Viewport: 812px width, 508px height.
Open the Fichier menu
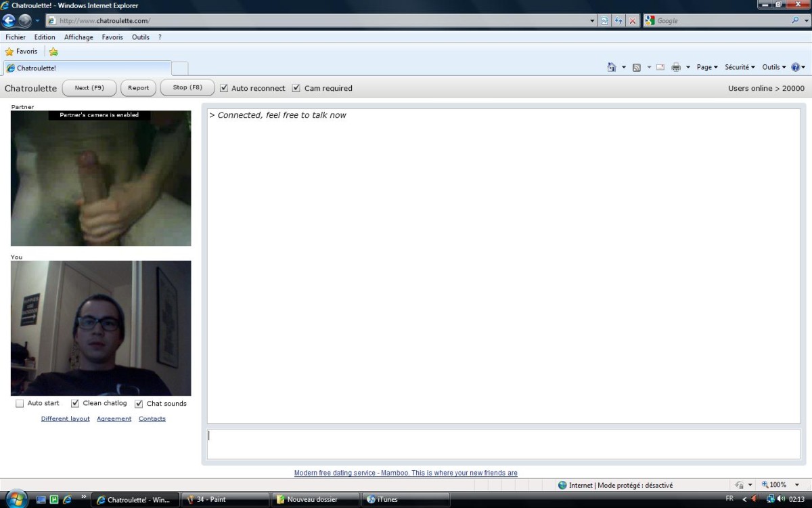click(16, 37)
